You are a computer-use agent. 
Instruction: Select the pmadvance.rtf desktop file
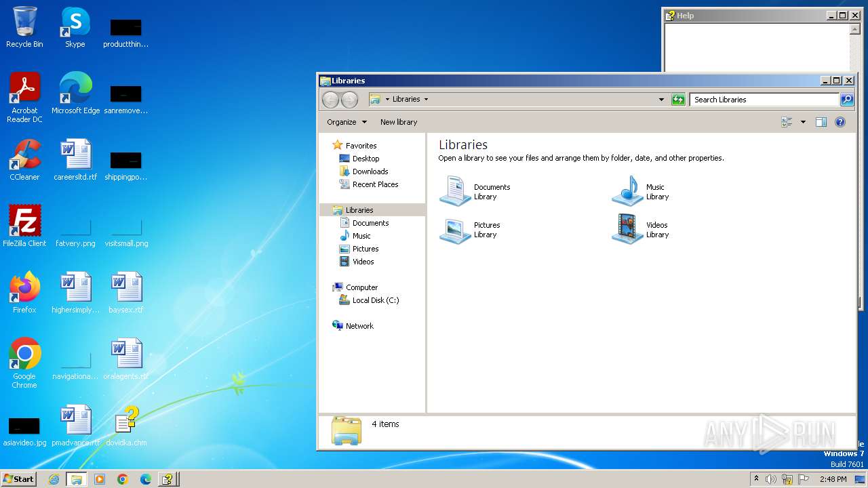click(x=75, y=426)
